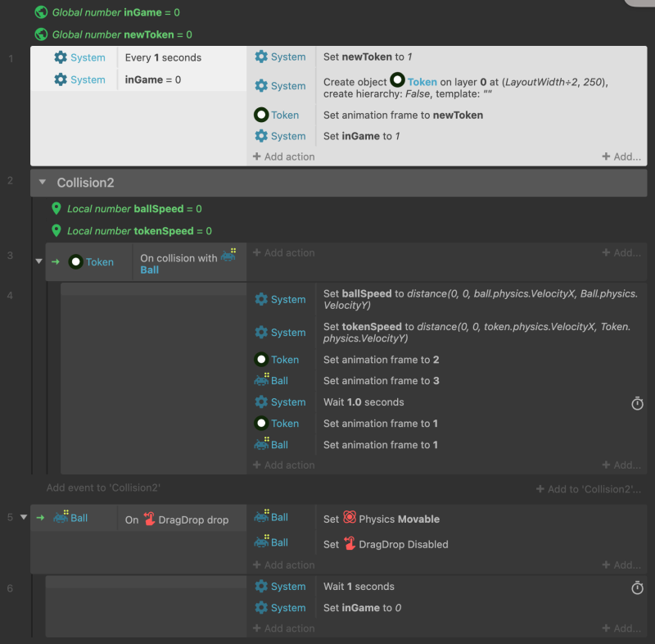655x644 pixels.
Task: Collapse the Token collision event sub-events
Action: (x=38, y=261)
